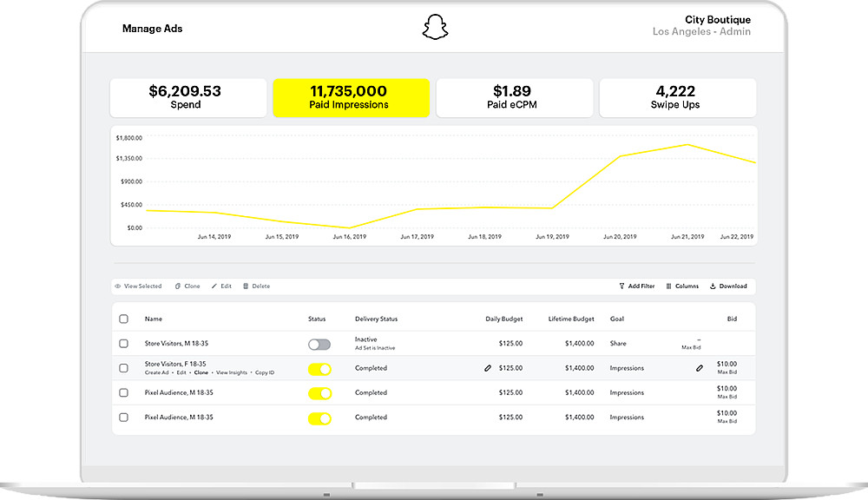
Task: Click the View Selected eye icon
Action: [118, 286]
